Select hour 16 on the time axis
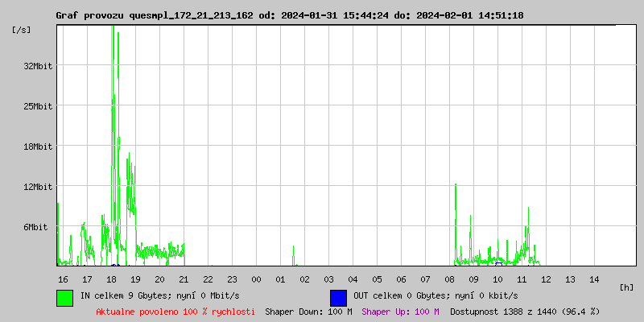Screen dimensions: 644x322 pos(63,279)
